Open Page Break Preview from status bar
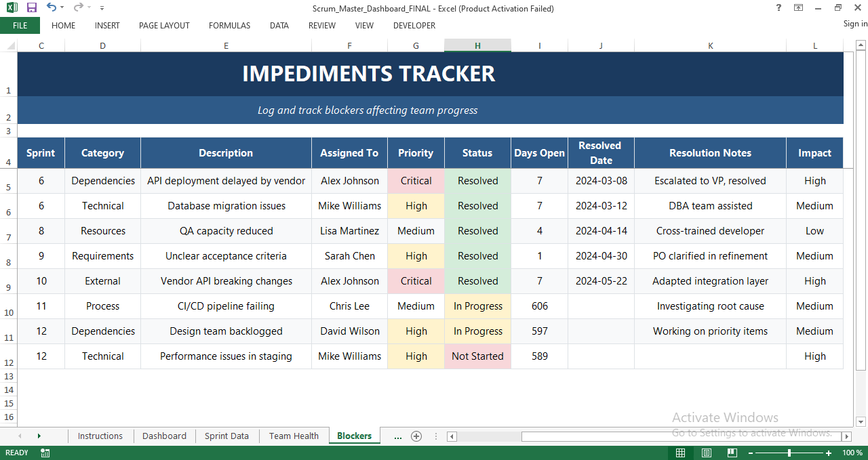This screenshot has height=460, width=868. coord(732,453)
